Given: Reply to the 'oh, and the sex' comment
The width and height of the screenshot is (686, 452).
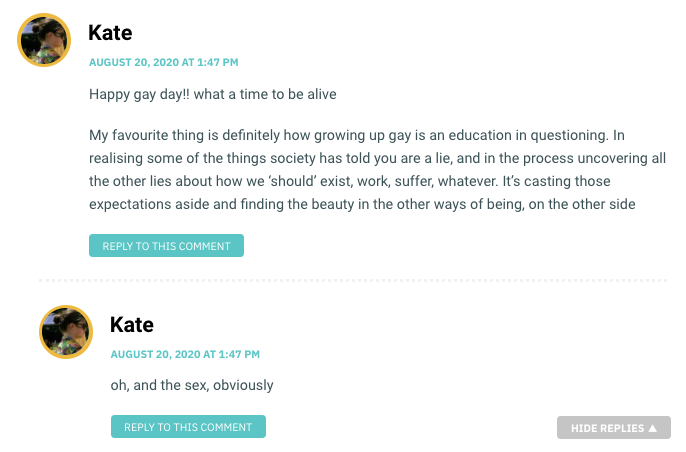Looking at the screenshot, I should 188,427.
